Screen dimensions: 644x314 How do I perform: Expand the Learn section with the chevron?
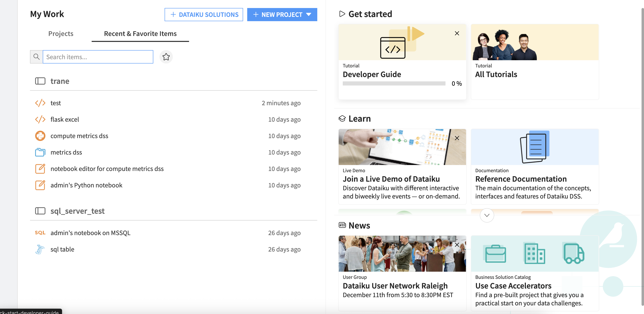[487, 215]
